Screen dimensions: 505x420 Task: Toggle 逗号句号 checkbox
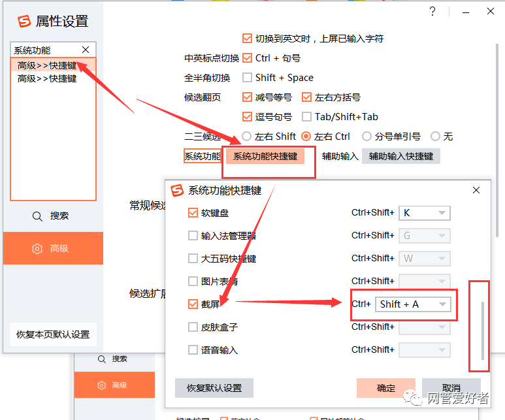point(247,117)
